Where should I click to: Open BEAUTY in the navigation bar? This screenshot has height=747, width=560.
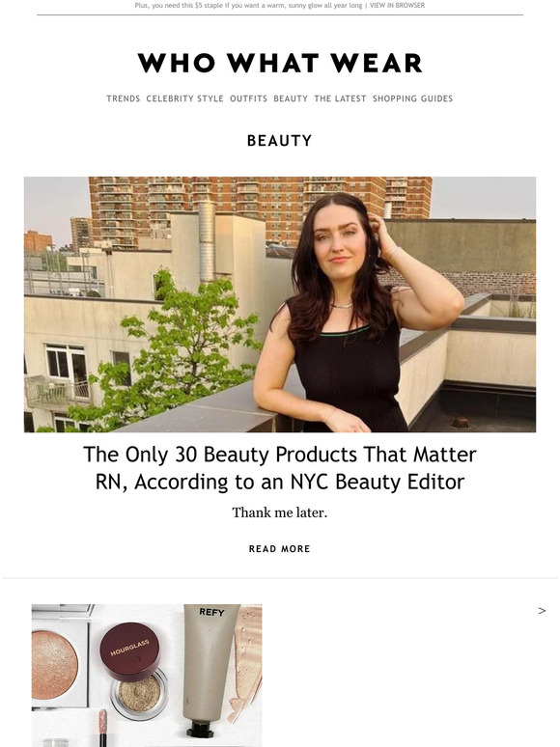point(291,98)
